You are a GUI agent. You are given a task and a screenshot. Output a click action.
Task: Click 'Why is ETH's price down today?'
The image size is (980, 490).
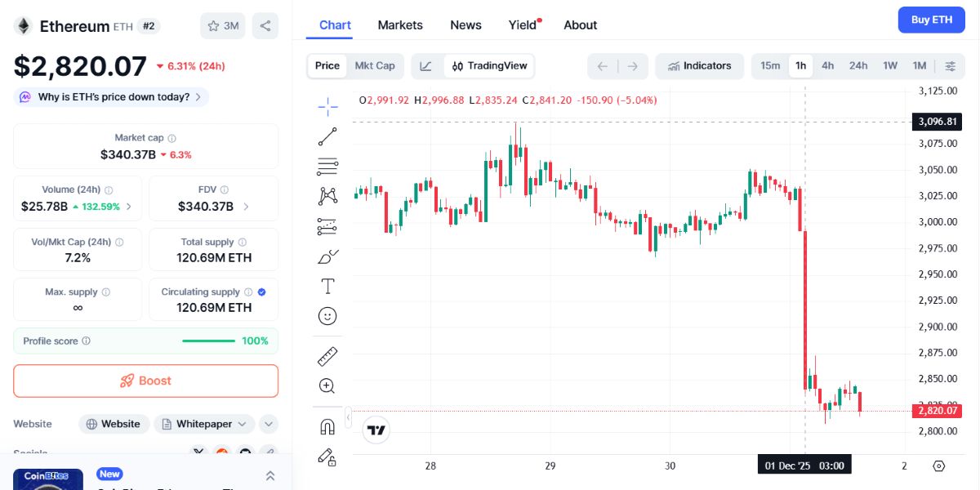(111, 97)
